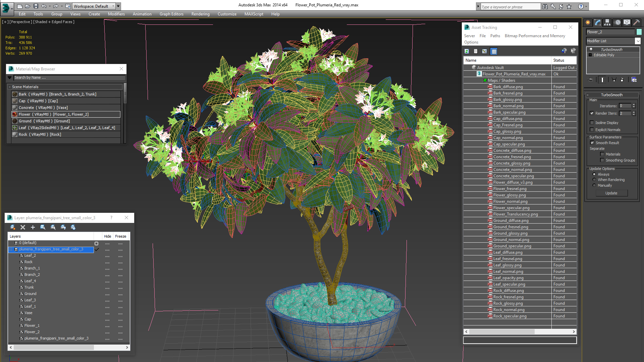The height and width of the screenshot is (362, 644).
Task: Click Refresh icon in Asset Tracking
Action: coord(467,51)
